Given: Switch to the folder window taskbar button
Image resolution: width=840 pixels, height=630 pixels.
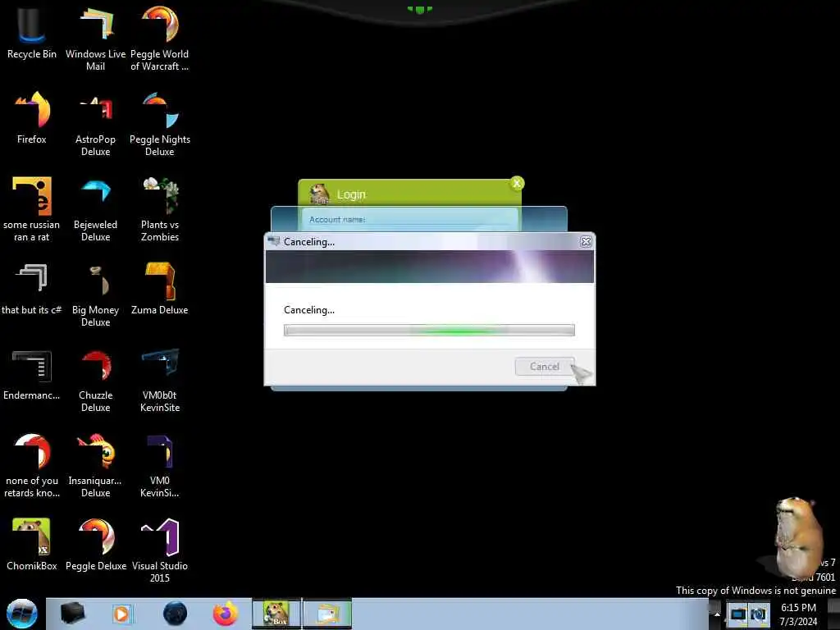Looking at the screenshot, I should [x=327, y=614].
